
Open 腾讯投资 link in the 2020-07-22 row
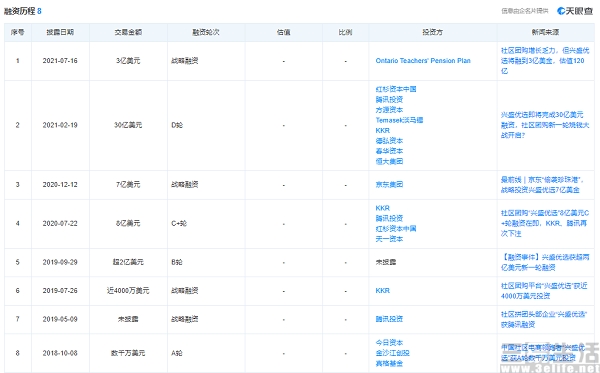(x=389, y=218)
